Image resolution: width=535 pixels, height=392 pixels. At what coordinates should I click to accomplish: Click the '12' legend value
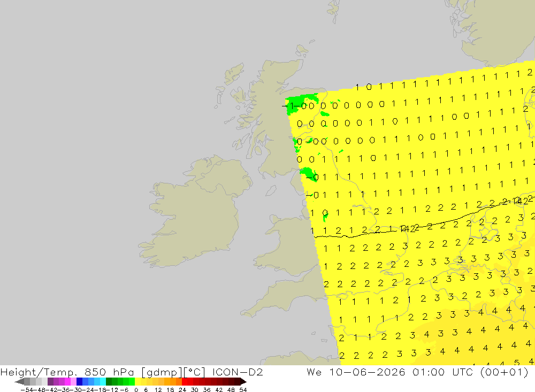point(158,390)
